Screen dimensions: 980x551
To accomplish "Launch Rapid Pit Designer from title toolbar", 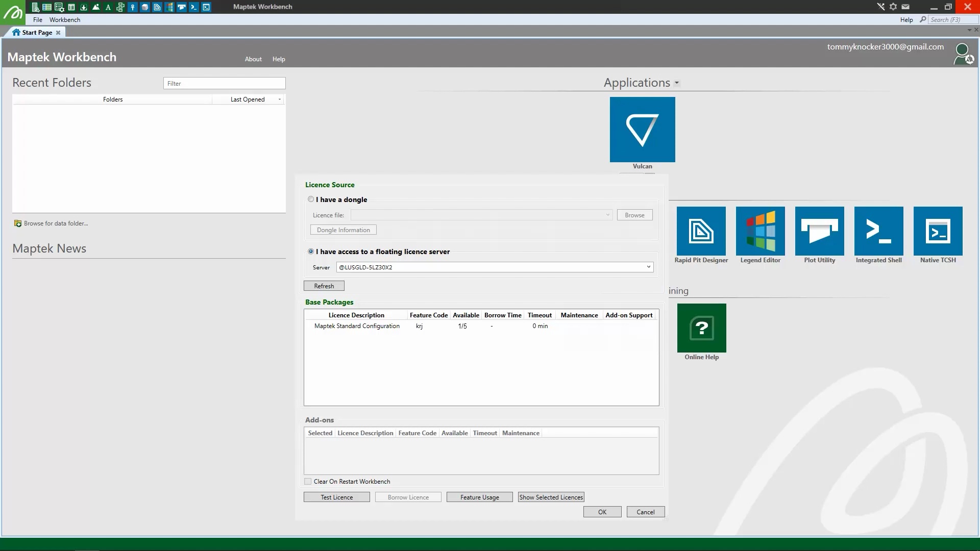I will click(157, 7).
